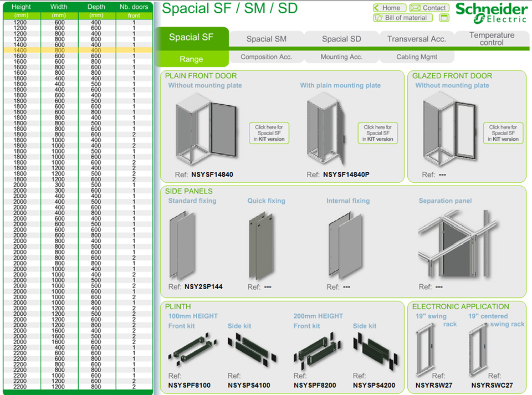Switch to the Spacial SM tab

pos(267,39)
